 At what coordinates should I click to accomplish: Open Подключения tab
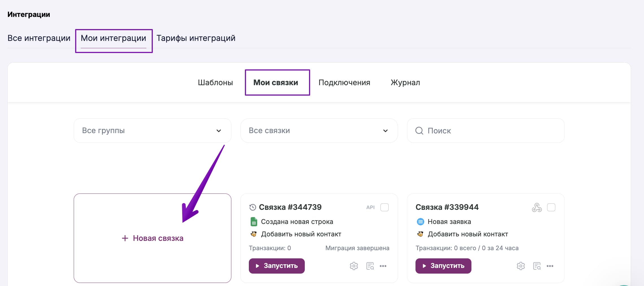[344, 83]
